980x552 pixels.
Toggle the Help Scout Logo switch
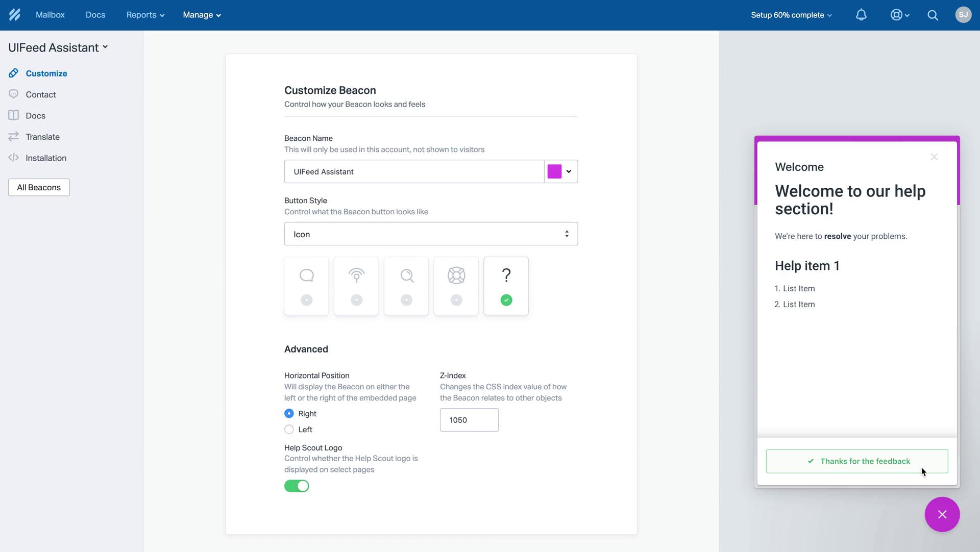tap(297, 486)
